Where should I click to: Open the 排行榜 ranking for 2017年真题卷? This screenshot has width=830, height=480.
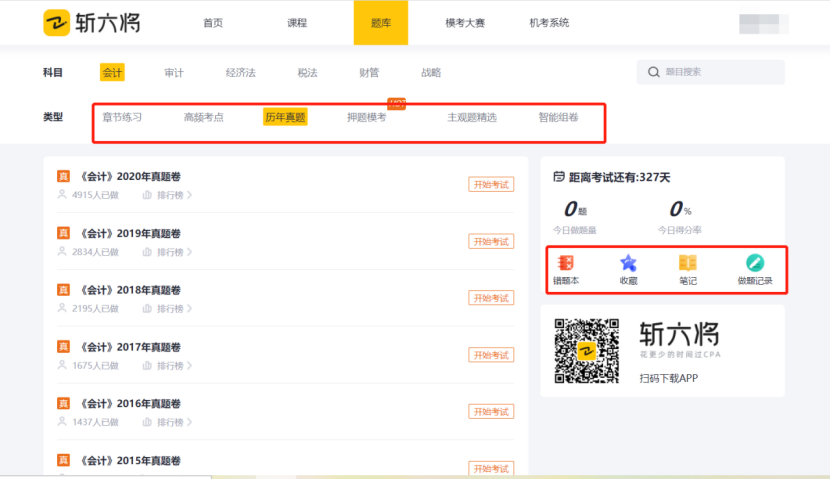(167, 366)
